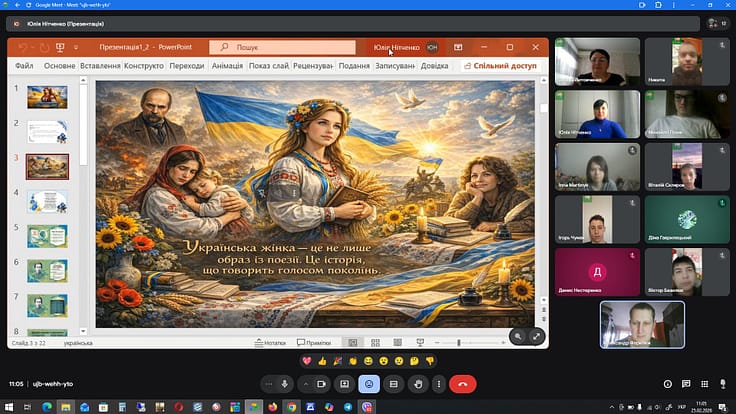Toggle the emoji reactions button
736x414 pixels.
tap(369, 383)
